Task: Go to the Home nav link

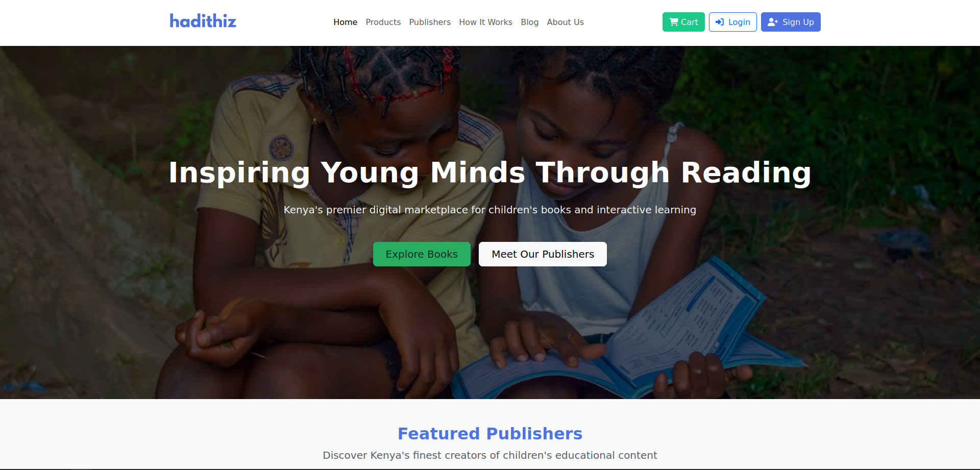Action: point(346,22)
